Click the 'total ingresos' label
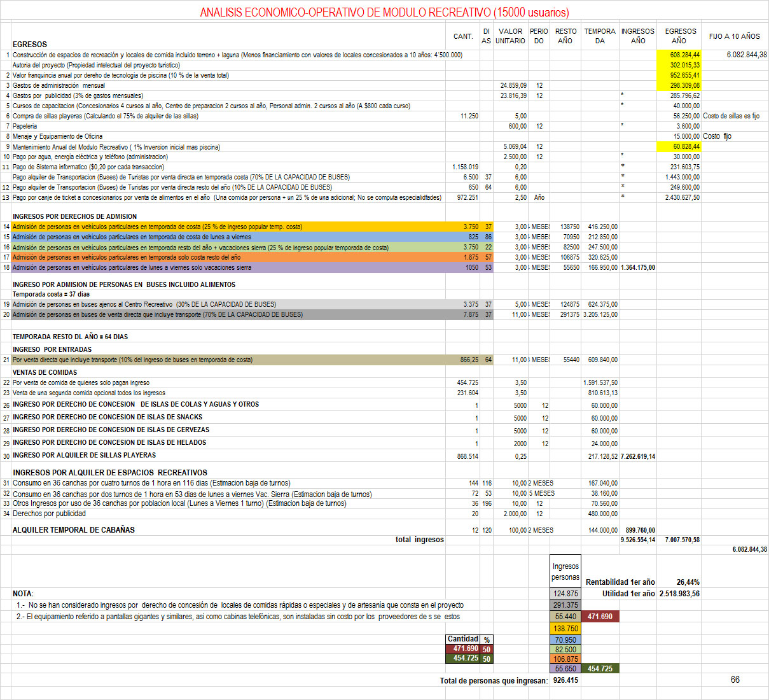769x700 pixels. 420,540
